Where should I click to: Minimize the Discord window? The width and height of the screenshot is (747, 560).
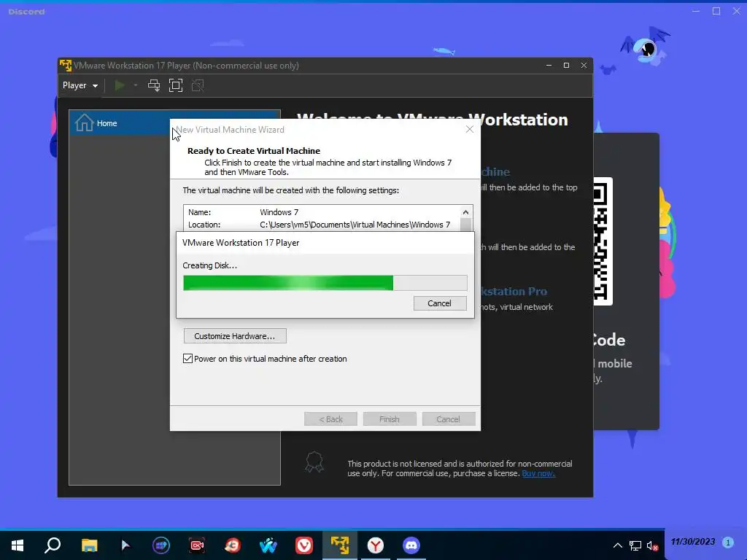[x=696, y=11]
